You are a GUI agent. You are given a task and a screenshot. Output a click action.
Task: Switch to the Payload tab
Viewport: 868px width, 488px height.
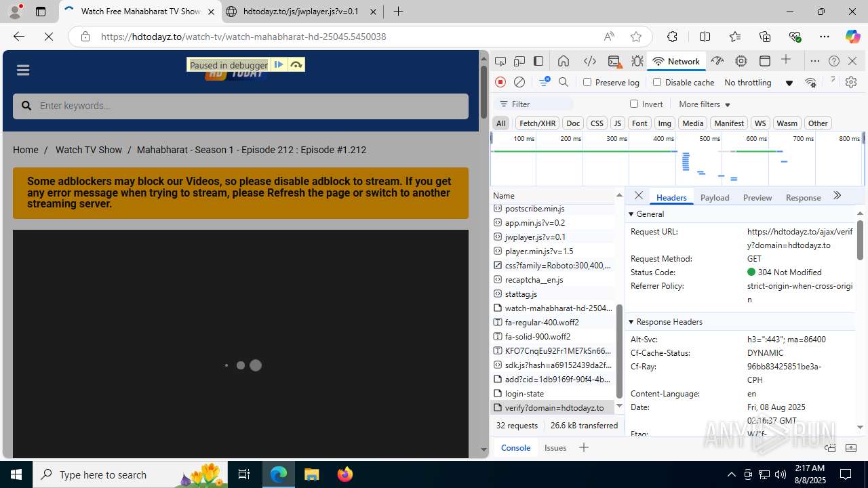[x=715, y=197]
